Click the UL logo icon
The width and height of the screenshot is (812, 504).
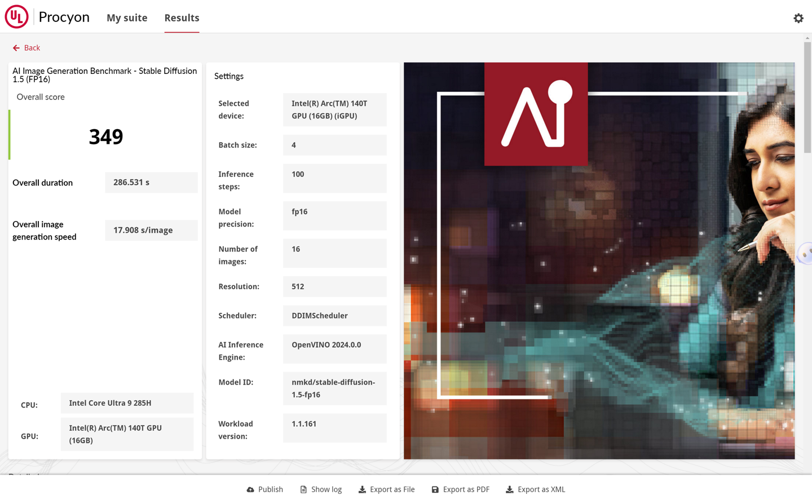(x=16, y=17)
